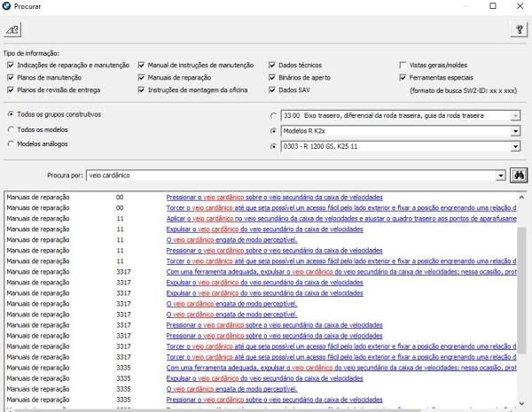
Task: Start search with the binoculars button
Action: point(519,175)
